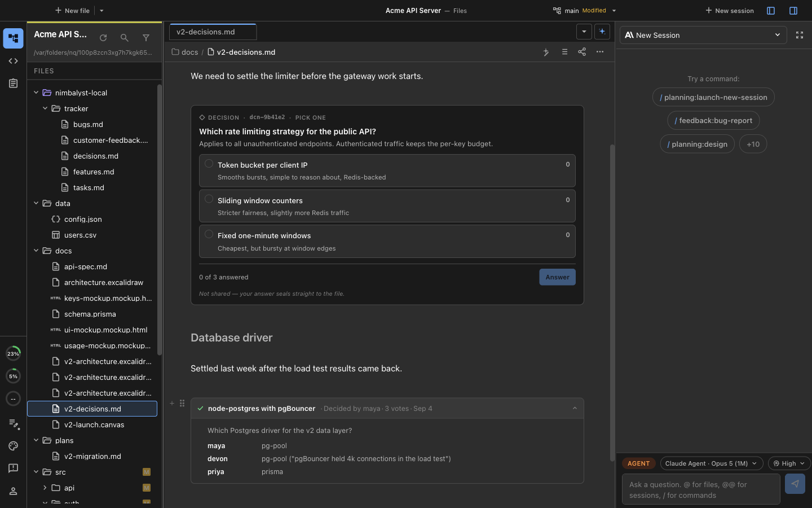Click the 23% usage ring indicator
The height and width of the screenshot is (508, 812).
[x=13, y=353]
